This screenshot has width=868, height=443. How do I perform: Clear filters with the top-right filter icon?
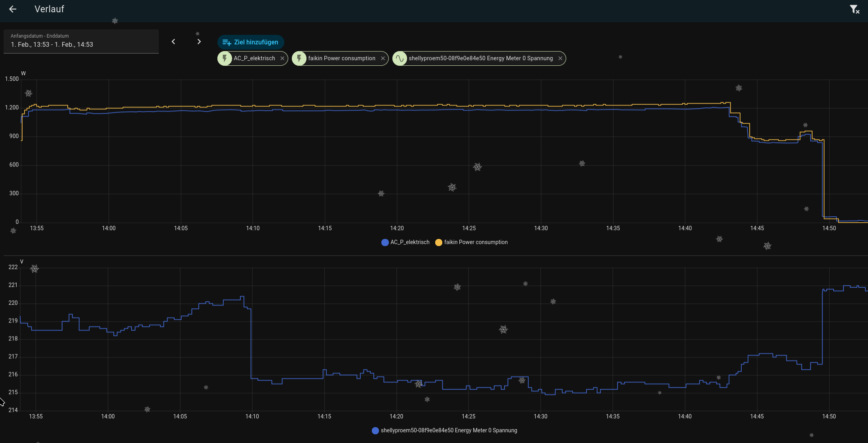855,9
